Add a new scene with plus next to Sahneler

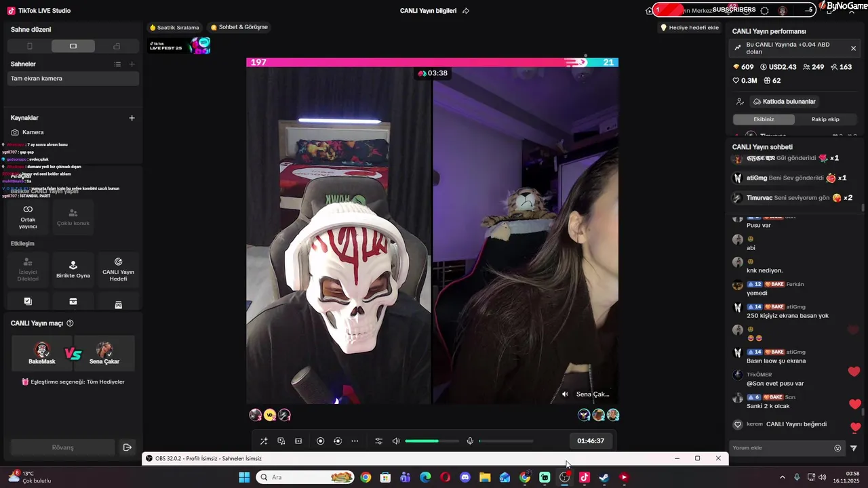point(132,64)
